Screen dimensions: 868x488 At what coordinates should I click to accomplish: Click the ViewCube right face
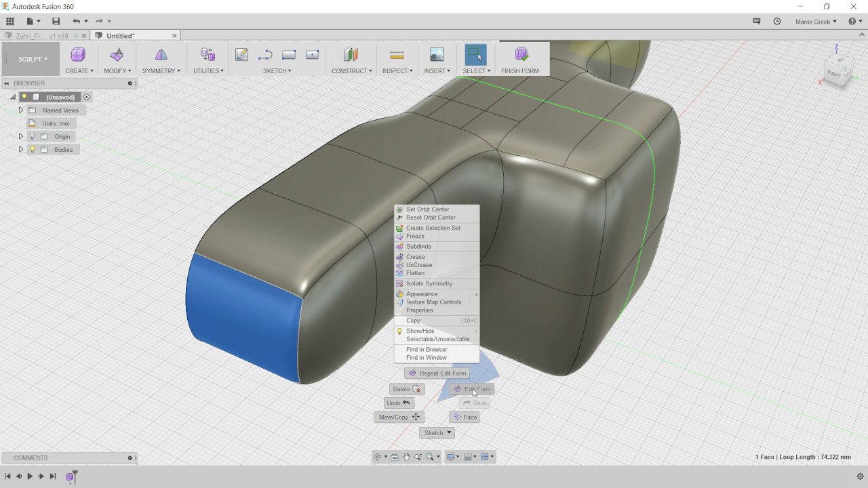(x=834, y=73)
